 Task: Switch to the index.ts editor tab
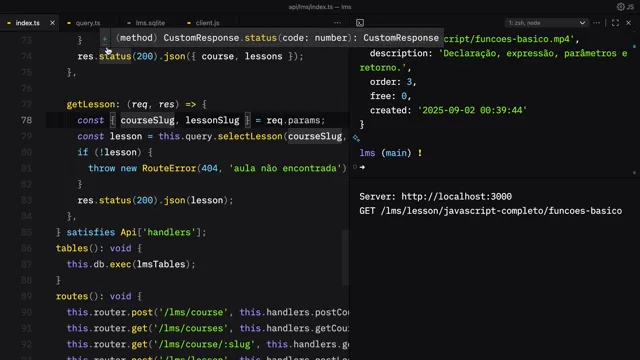[27, 23]
